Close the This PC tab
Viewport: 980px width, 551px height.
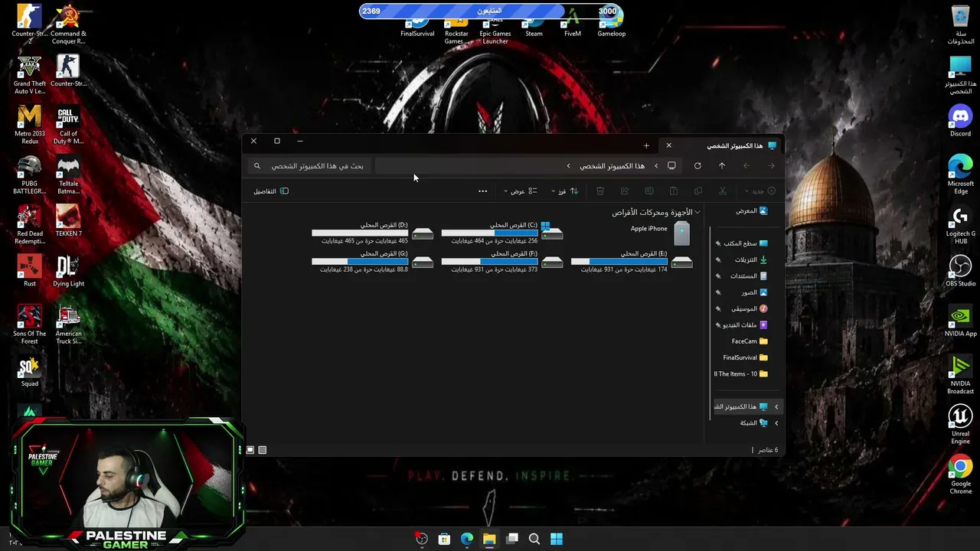pos(668,145)
